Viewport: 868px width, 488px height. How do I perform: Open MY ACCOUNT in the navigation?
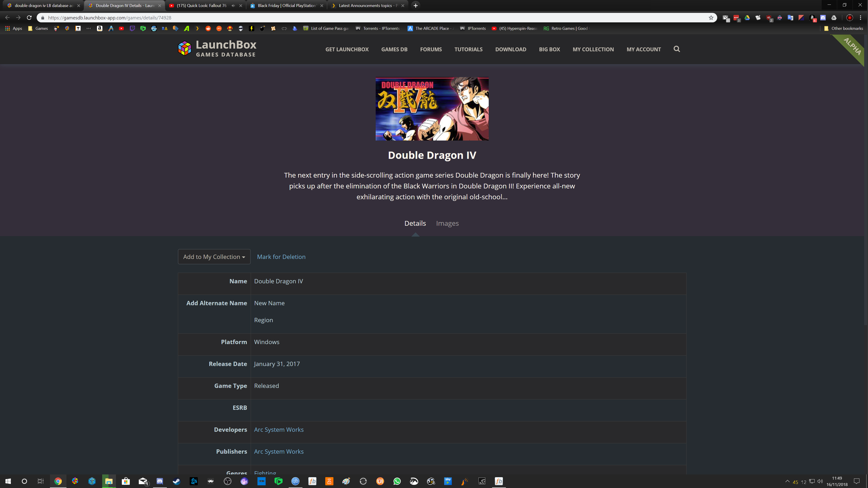point(644,49)
